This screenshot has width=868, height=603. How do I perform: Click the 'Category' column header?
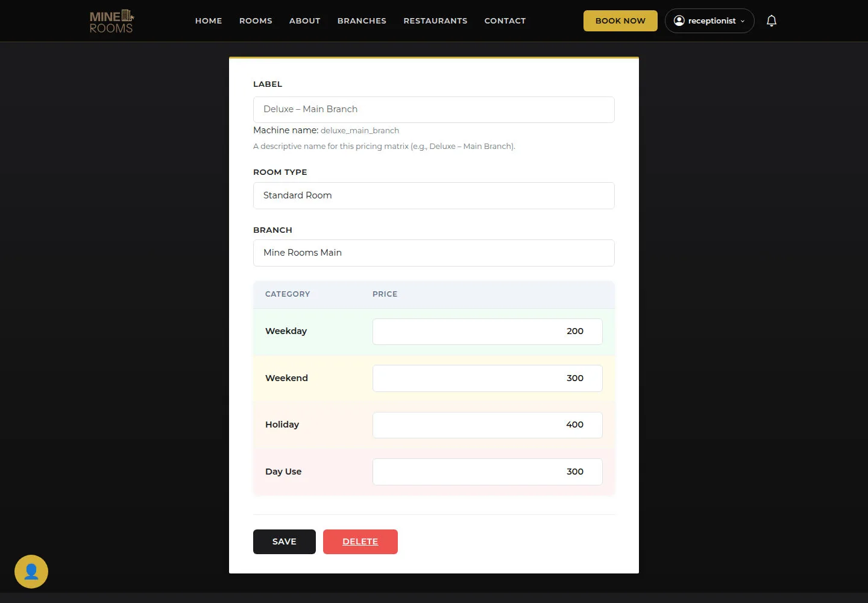(x=288, y=294)
